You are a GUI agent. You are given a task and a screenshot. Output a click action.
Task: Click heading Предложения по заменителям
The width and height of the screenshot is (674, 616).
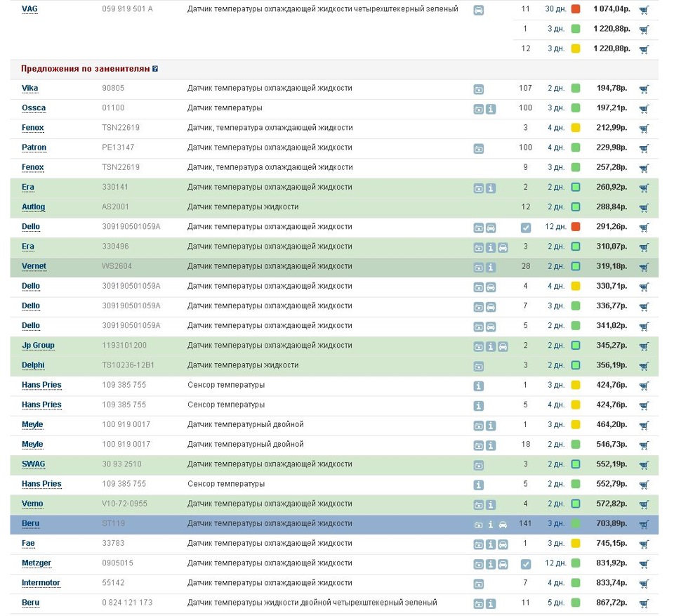pos(85,69)
